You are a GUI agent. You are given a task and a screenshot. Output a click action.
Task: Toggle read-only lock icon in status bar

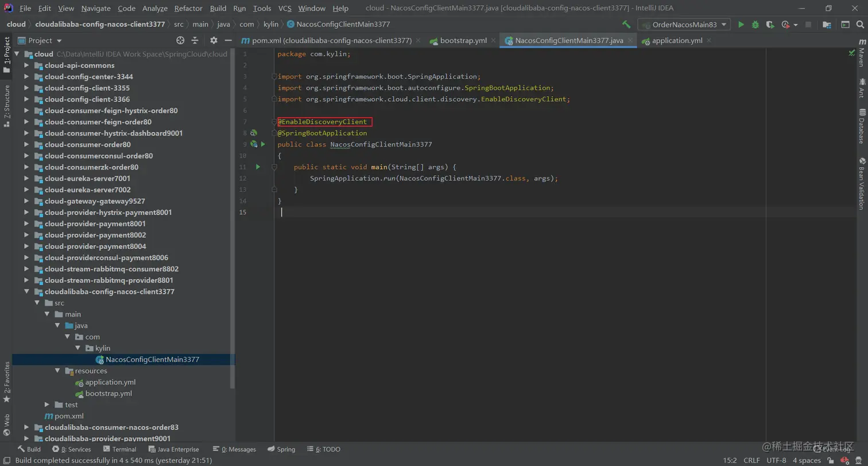coord(831,461)
